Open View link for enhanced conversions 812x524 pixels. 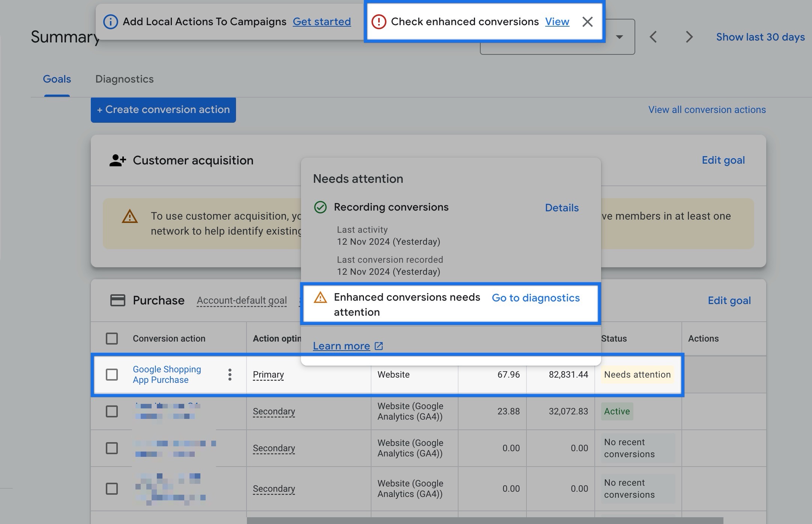tap(557, 22)
